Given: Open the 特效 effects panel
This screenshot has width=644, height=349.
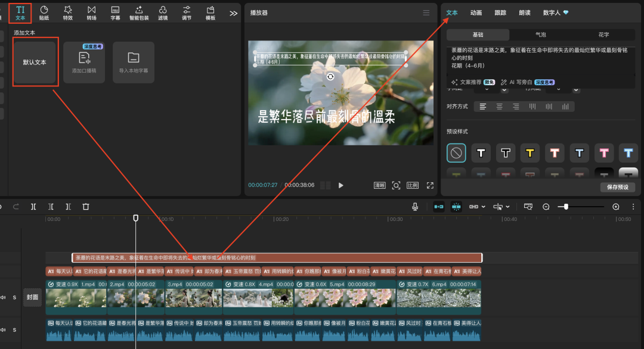Looking at the screenshot, I should [x=67, y=12].
